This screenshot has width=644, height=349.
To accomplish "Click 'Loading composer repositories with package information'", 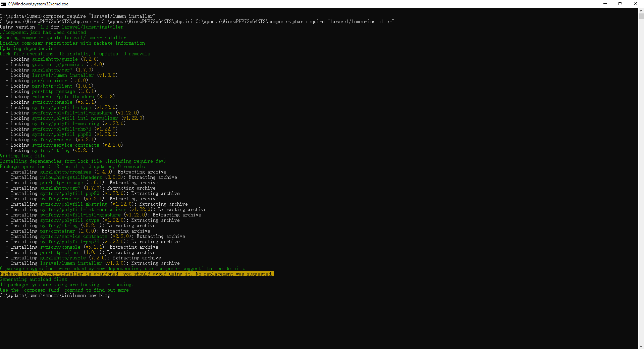I will click(x=72, y=43).
